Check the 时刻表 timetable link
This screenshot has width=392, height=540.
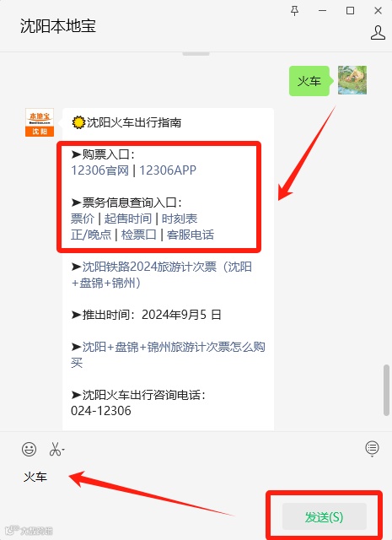point(180,219)
